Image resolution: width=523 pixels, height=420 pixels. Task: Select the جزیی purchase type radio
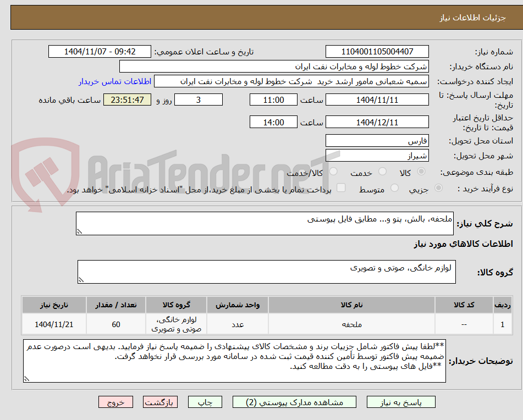[439, 188]
